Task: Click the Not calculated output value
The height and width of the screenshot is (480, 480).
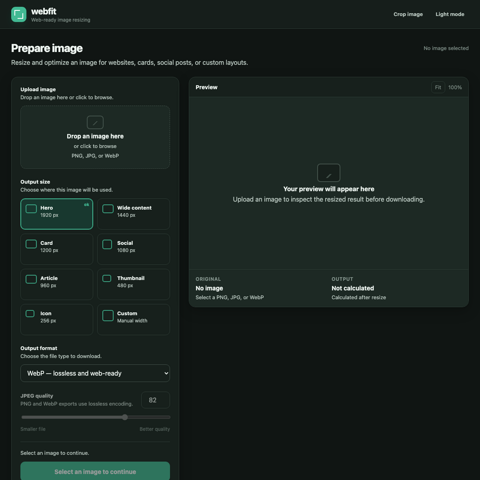Action: pyautogui.click(x=353, y=288)
